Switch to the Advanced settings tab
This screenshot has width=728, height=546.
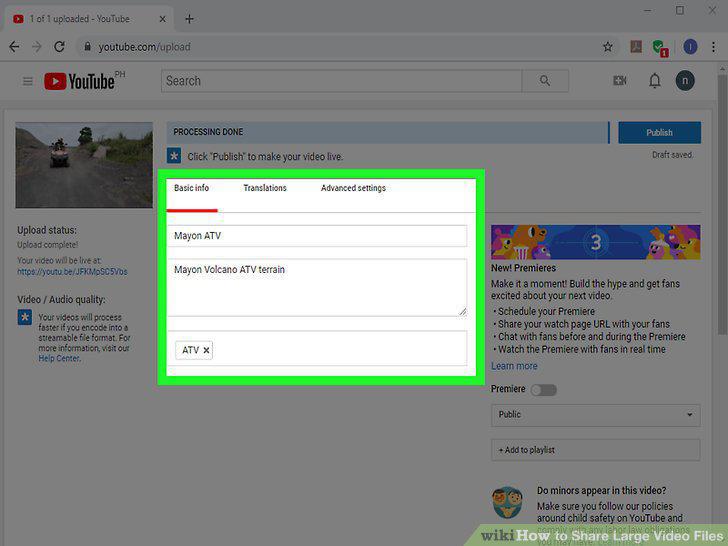click(x=353, y=188)
